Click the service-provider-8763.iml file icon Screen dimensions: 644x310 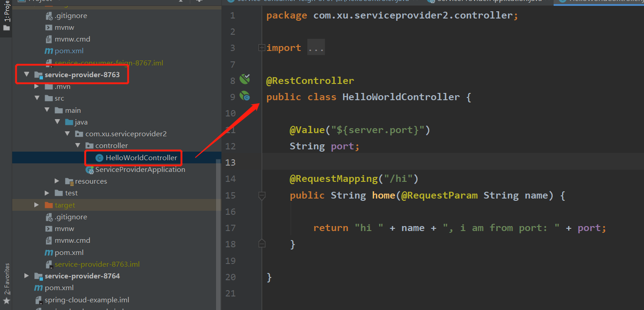[x=49, y=264]
